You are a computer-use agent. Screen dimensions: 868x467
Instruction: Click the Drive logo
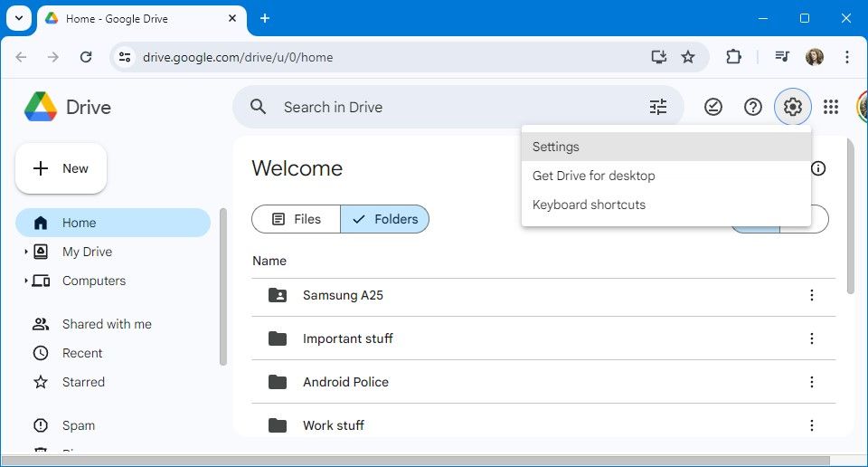click(x=68, y=107)
